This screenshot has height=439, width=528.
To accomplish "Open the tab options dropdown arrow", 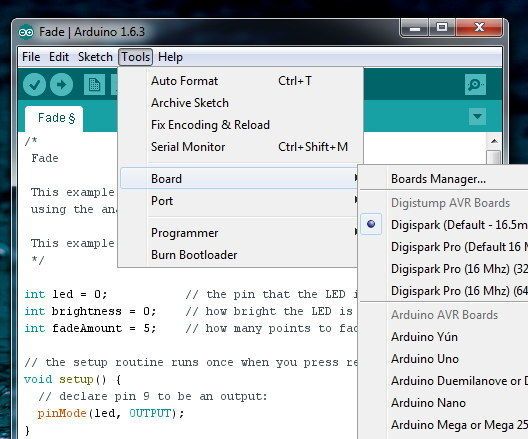I will click(477, 116).
